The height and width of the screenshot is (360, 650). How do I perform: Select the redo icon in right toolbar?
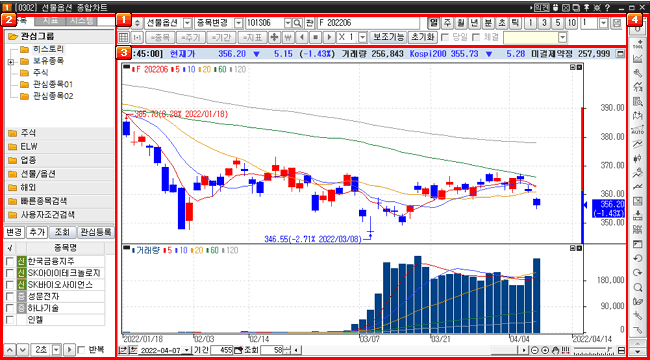[638, 272]
